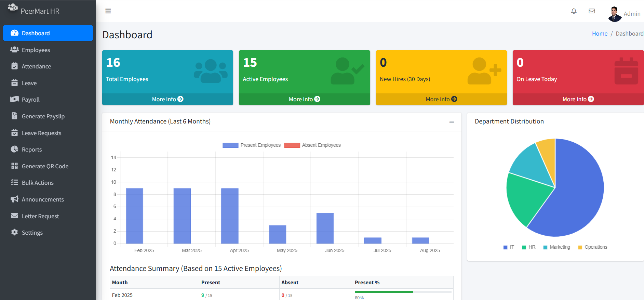
Task: Click the Feb 2025 present percent progress bar
Action: click(403, 292)
